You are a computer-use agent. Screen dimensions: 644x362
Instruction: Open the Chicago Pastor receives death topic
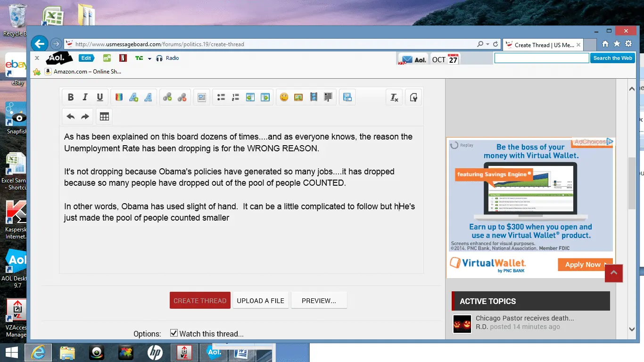[525, 318]
